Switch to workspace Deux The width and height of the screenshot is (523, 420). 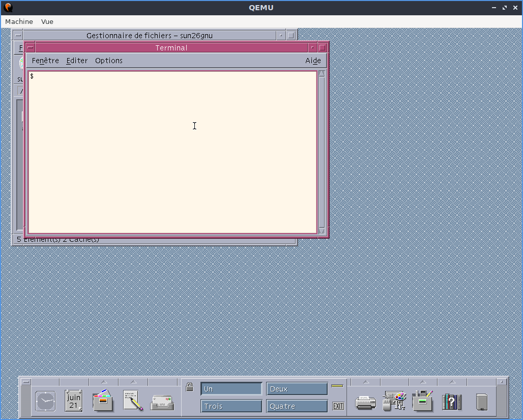297,389
